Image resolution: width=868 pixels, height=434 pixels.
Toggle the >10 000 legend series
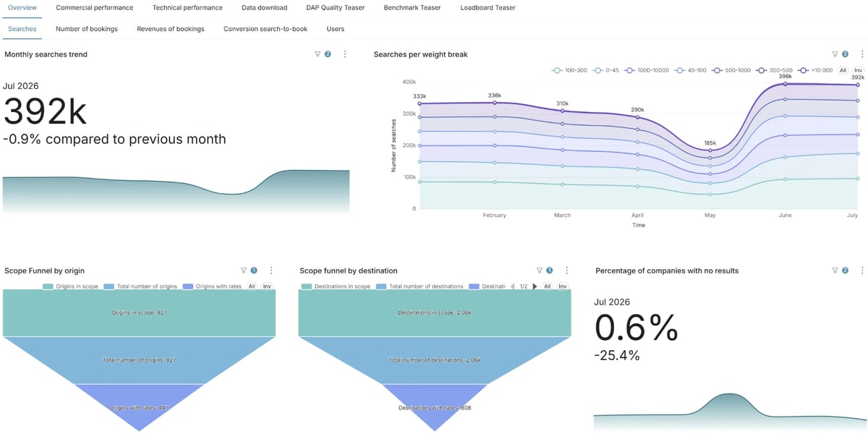[x=815, y=70]
